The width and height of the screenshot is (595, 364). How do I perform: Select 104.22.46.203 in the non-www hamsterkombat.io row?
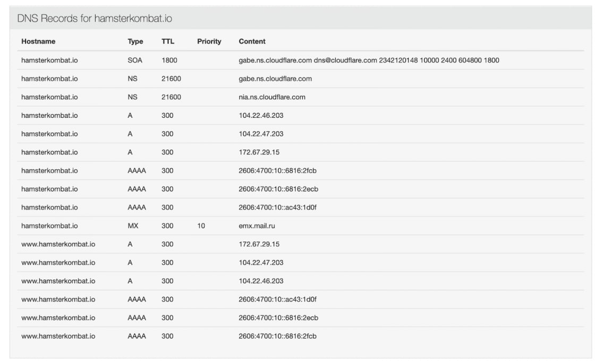[x=261, y=115]
